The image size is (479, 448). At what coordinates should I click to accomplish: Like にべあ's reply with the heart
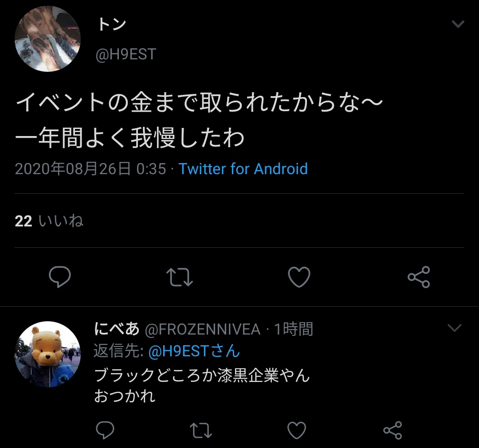tap(297, 430)
